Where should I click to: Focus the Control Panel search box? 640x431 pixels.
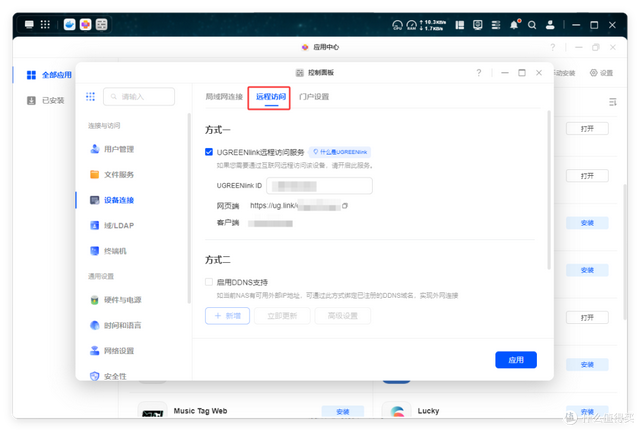pyautogui.click(x=139, y=97)
